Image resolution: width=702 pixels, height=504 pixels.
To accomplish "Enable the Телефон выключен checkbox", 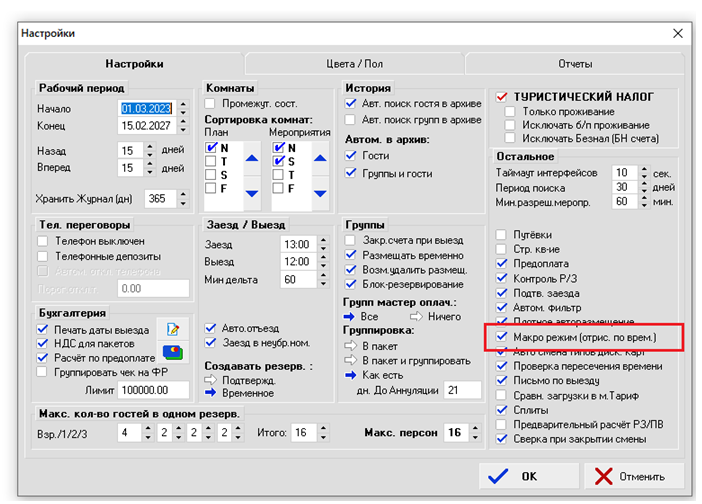I will (43, 241).
